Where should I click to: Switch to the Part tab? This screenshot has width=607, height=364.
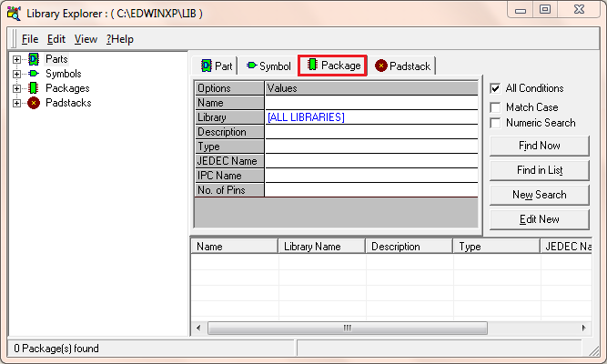click(x=217, y=66)
